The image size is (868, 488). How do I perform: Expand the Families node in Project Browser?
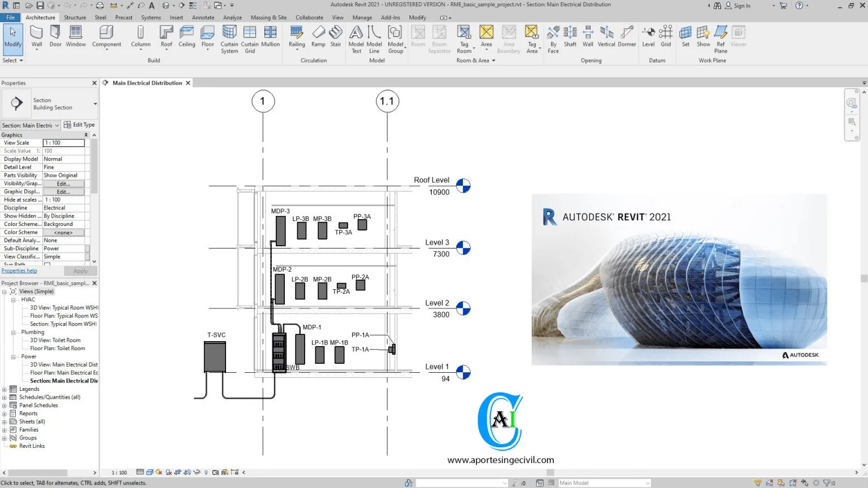pyautogui.click(x=5, y=430)
